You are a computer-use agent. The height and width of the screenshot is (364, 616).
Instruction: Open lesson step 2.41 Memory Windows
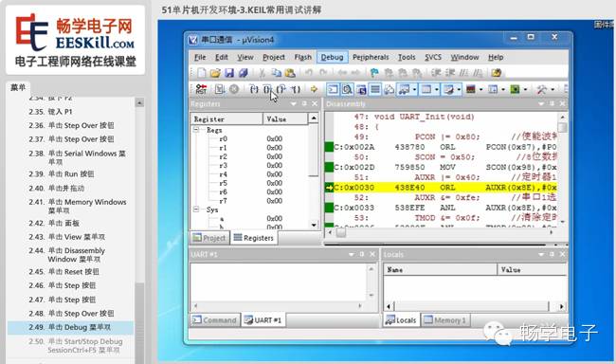[x=78, y=206]
